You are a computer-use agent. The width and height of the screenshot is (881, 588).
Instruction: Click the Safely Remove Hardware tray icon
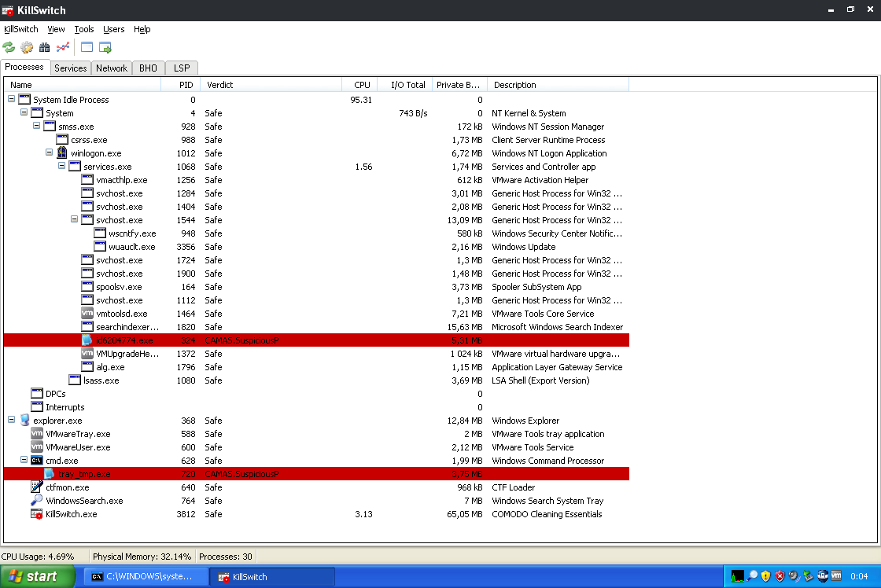click(x=808, y=576)
